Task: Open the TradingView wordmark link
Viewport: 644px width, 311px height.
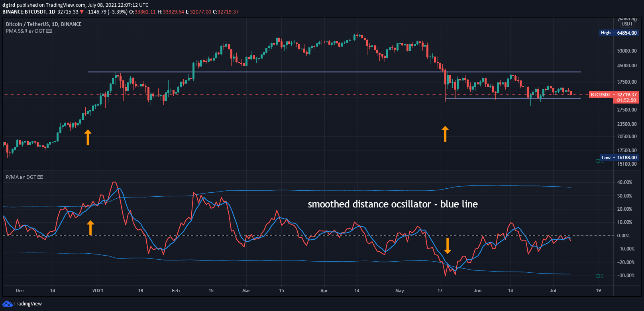Action: [x=27, y=304]
